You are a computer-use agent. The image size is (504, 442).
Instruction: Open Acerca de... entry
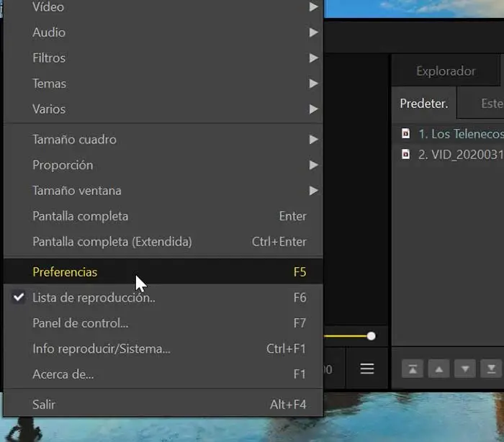pyautogui.click(x=163, y=374)
